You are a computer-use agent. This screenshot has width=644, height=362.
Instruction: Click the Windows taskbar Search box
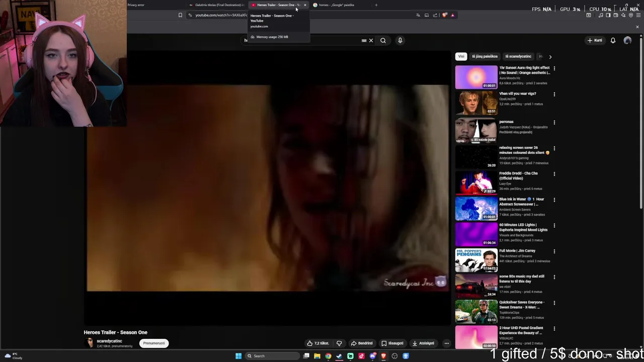(x=271, y=356)
